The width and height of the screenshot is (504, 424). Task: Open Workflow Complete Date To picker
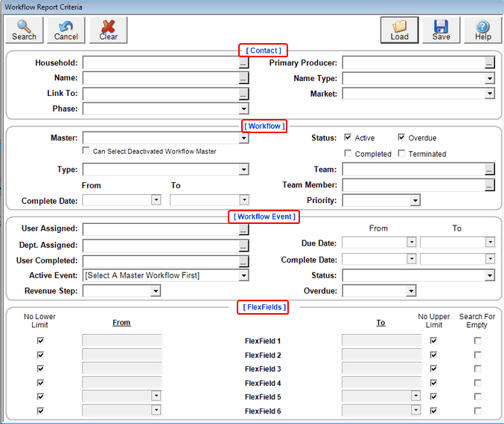pyautogui.click(x=244, y=200)
